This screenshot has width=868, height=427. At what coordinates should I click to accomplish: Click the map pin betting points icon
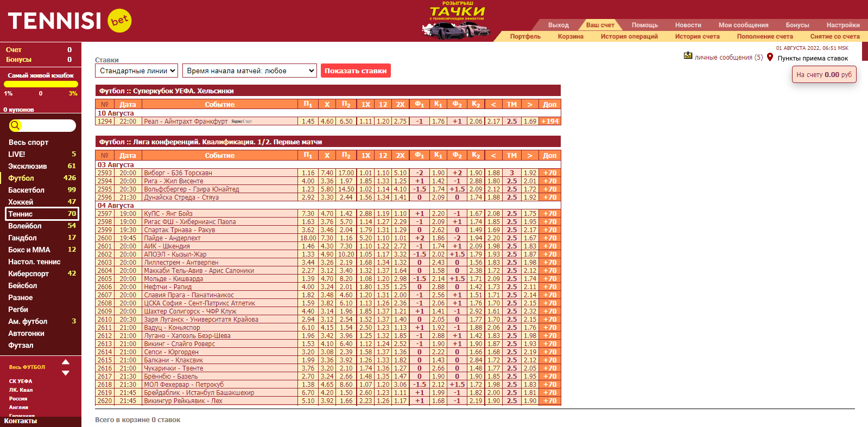click(x=770, y=57)
